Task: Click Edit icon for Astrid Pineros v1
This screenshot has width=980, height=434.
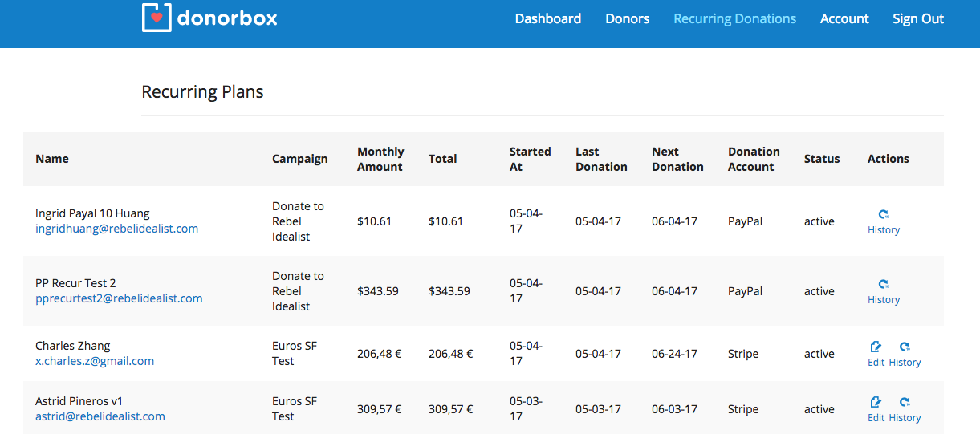Action: [x=876, y=402]
